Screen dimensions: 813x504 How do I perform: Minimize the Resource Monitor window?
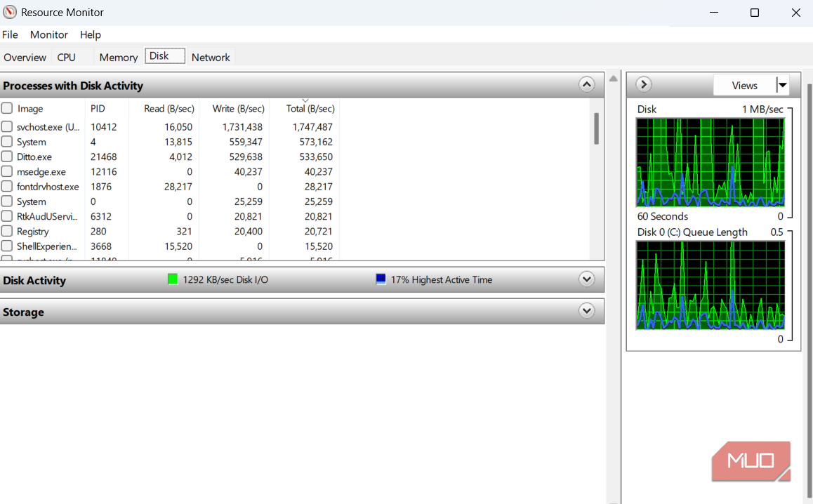click(x=714, y=13)
